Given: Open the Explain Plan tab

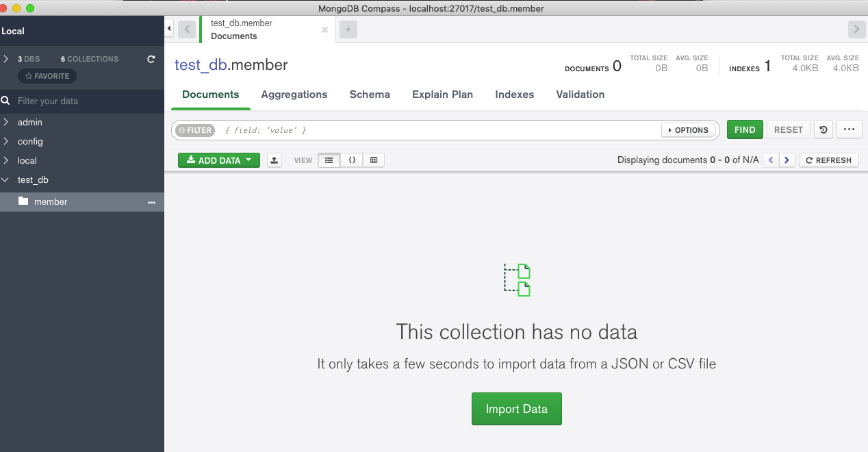Looking at the screenshot, I should 442,95.
